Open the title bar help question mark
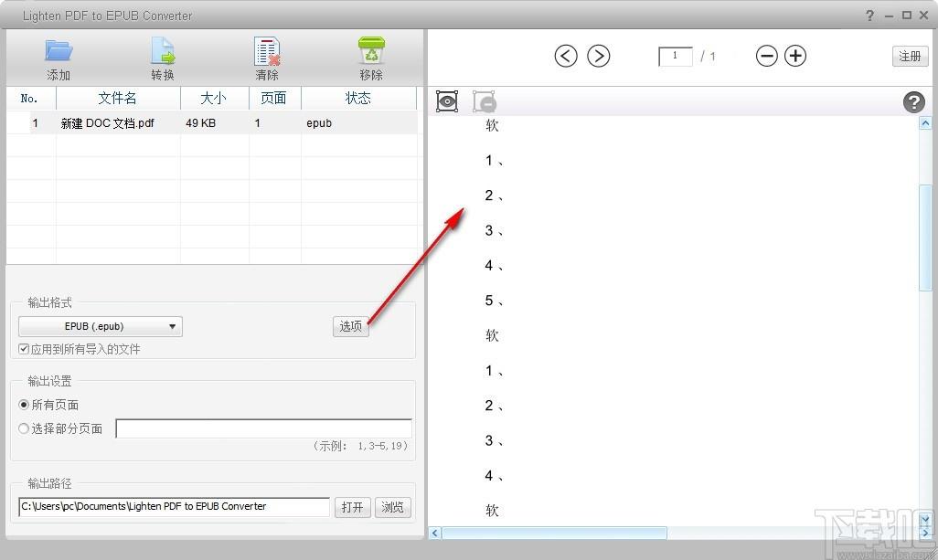 [x=869, y=16]
